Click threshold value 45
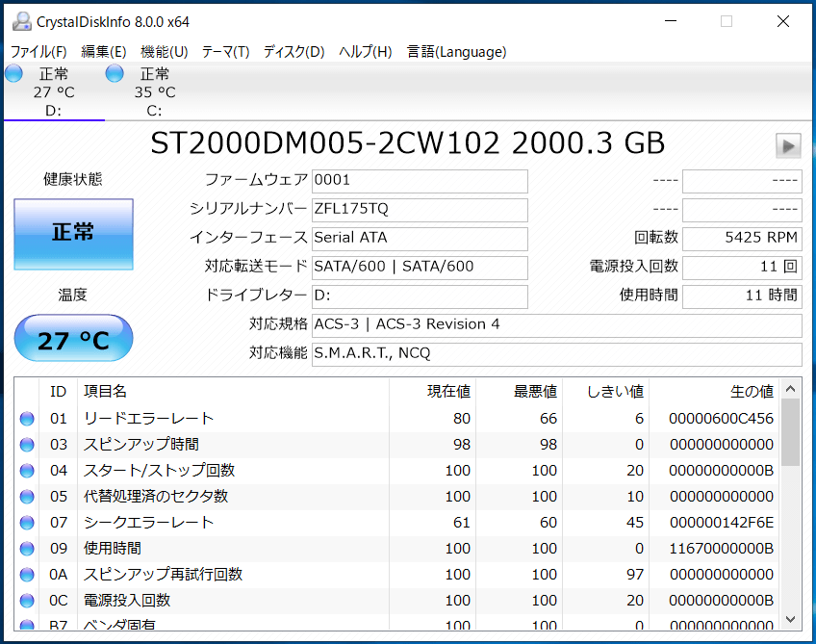Viewport: 816px width, 644px height. point(635,523)
